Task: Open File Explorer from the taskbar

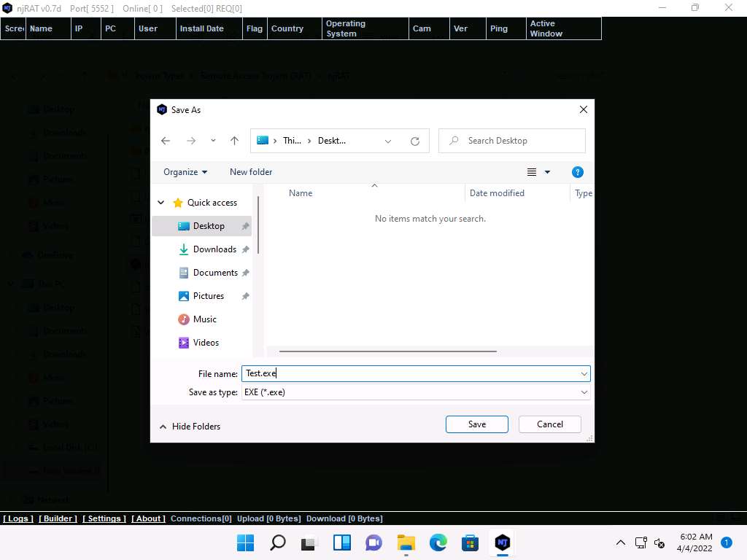Action: tap(406, 542)
